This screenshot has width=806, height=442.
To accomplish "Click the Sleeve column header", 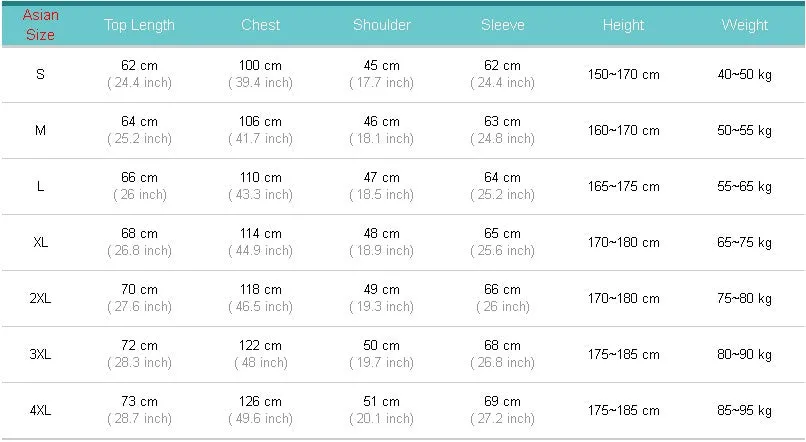I will 503,25.
